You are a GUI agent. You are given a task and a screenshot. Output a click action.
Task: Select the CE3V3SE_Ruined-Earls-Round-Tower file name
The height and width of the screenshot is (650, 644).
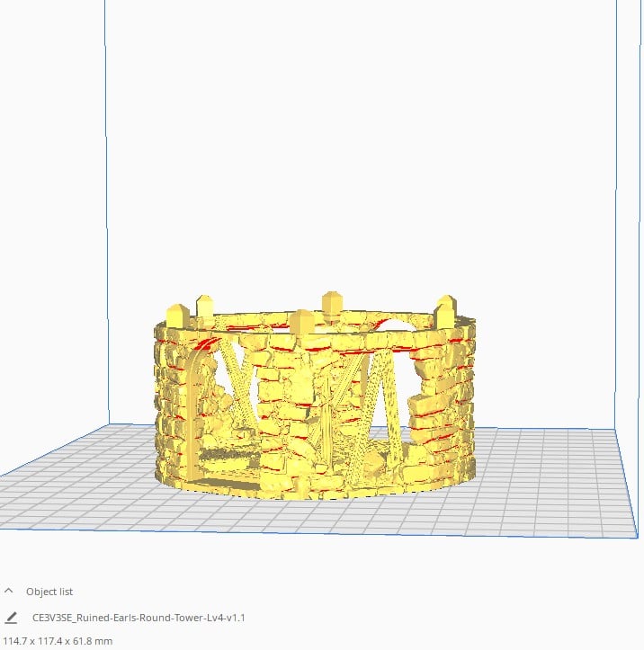[x=139, y=619]
